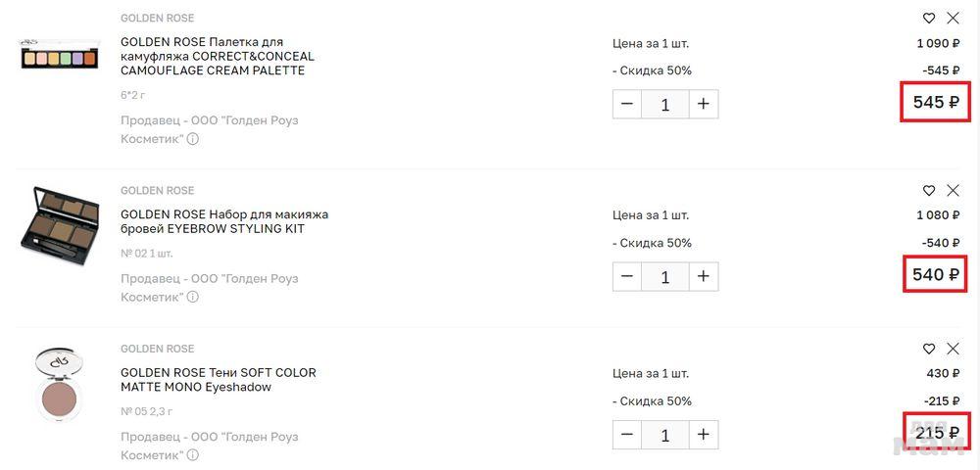Add Camouflage Cream Palette to favorites

pos(929,18)
